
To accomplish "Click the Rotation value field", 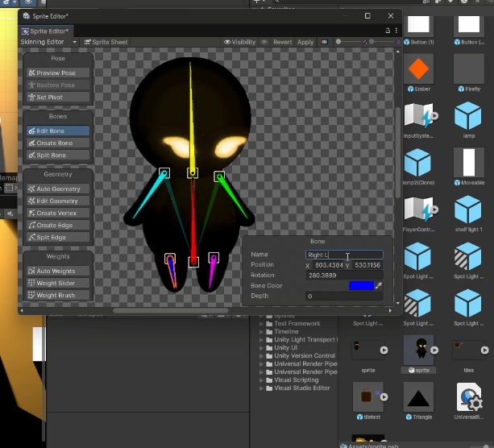I will coord(344,276).
